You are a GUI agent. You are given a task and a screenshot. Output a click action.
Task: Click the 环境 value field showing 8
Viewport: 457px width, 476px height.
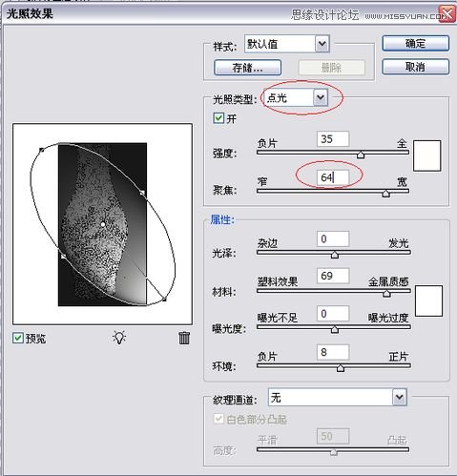pyautogui.click(x=333, y=352)
